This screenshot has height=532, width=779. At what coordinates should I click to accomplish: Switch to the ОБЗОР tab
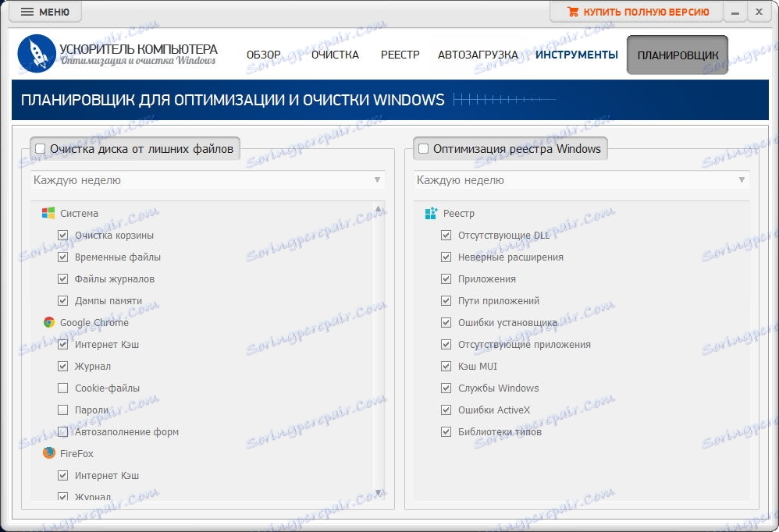[x=264, y=55]
